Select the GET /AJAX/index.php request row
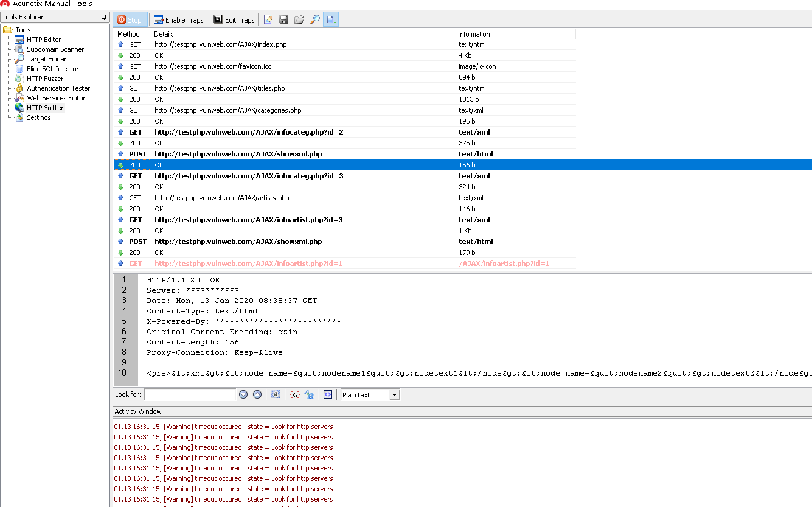Screen dimensions: 812x507 point(345,44)
